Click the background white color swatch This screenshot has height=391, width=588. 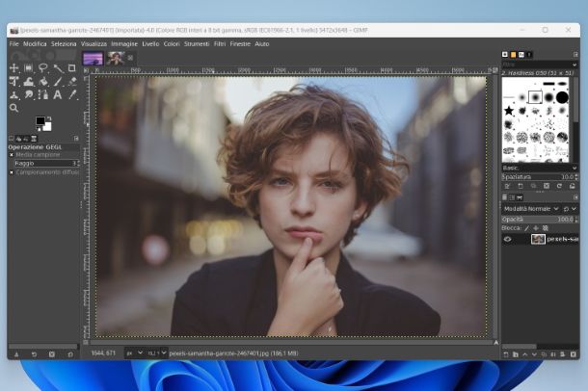click(x=47, y=126)
